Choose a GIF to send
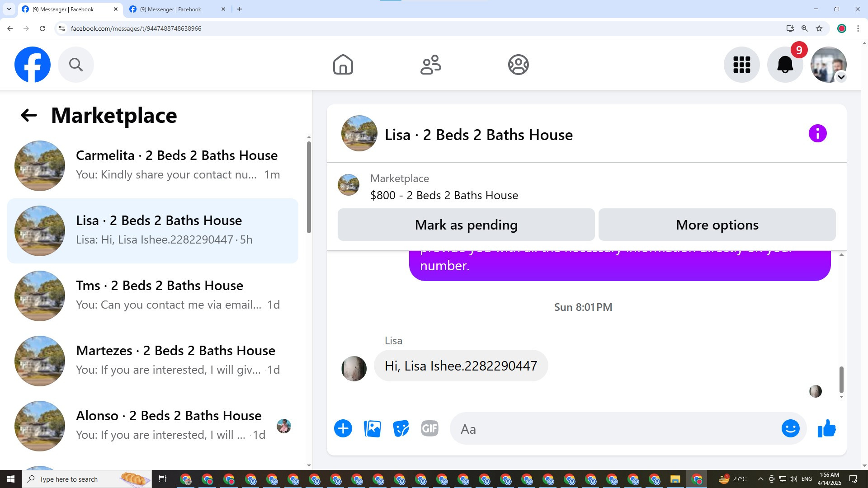868x488 pixels. [x=429, y=428]
